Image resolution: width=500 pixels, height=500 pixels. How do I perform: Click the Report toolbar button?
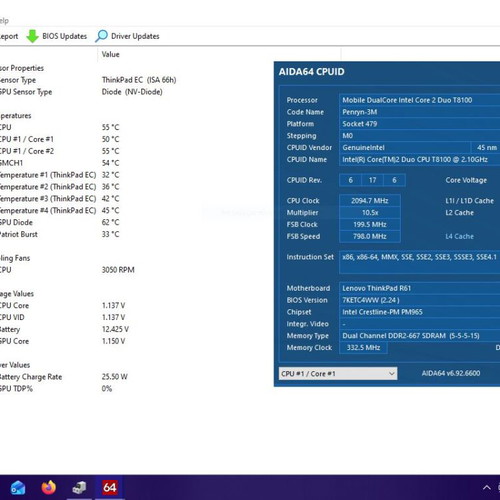coord(9,36)
